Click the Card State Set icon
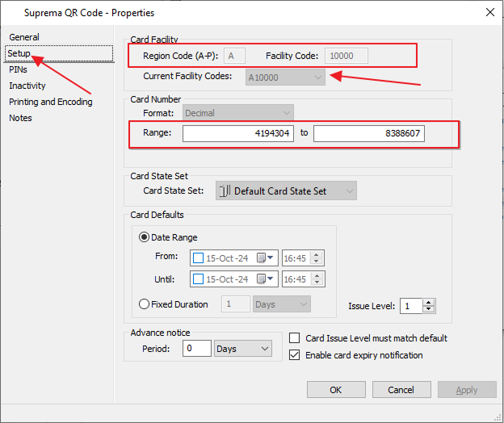Screen dimensions: 504x423 (224, 191)
